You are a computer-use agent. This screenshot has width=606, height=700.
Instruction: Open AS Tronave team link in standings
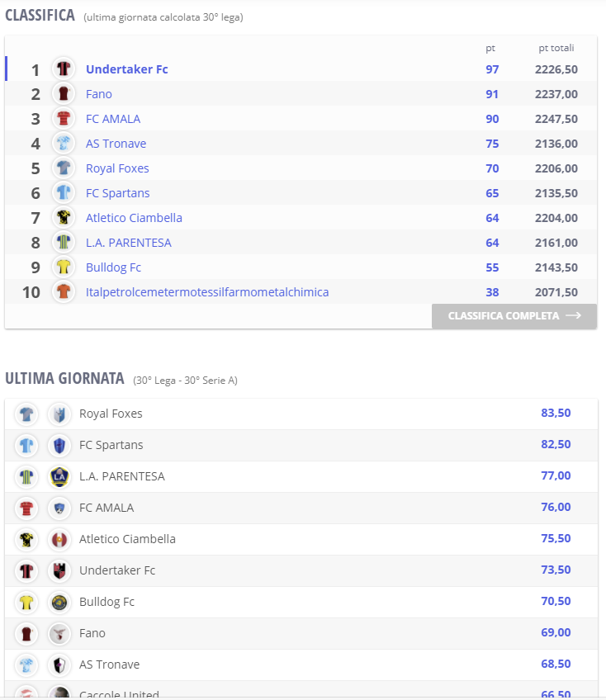coord(116,144)
